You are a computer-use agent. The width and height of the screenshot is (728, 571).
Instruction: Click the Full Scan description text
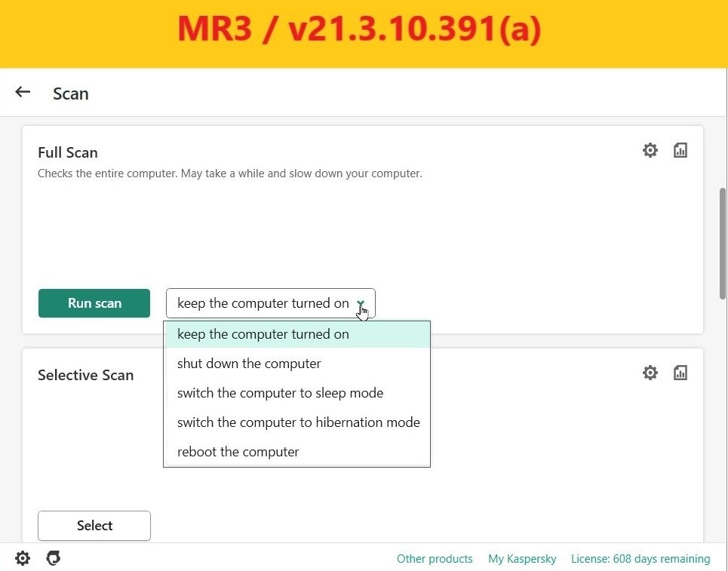coord(230,173)
